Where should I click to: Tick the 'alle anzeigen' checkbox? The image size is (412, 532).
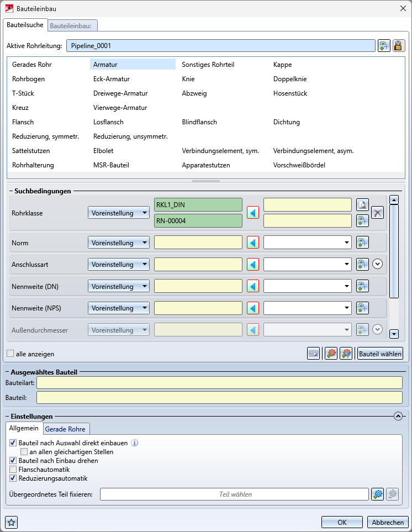(10, 354)
